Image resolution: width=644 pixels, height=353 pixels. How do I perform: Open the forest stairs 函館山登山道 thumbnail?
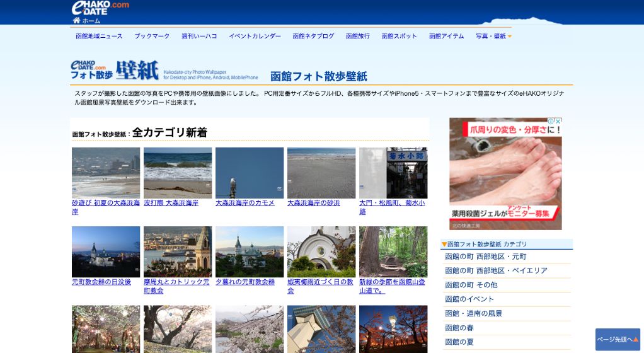(x=393, y=252)
